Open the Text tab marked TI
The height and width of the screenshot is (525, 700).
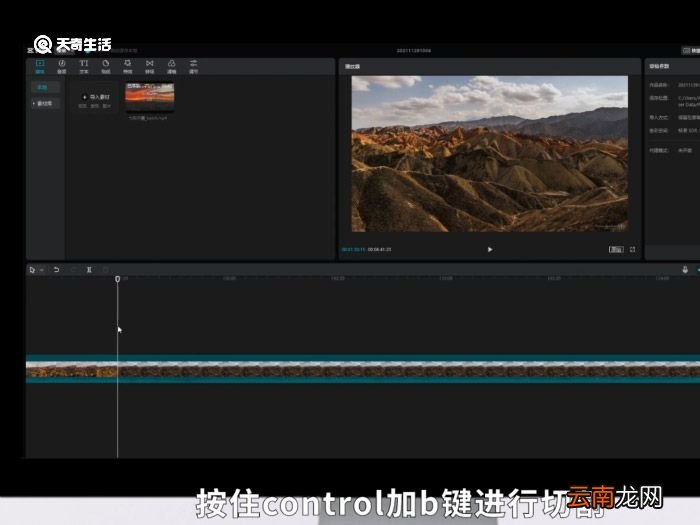click(83, 67)
